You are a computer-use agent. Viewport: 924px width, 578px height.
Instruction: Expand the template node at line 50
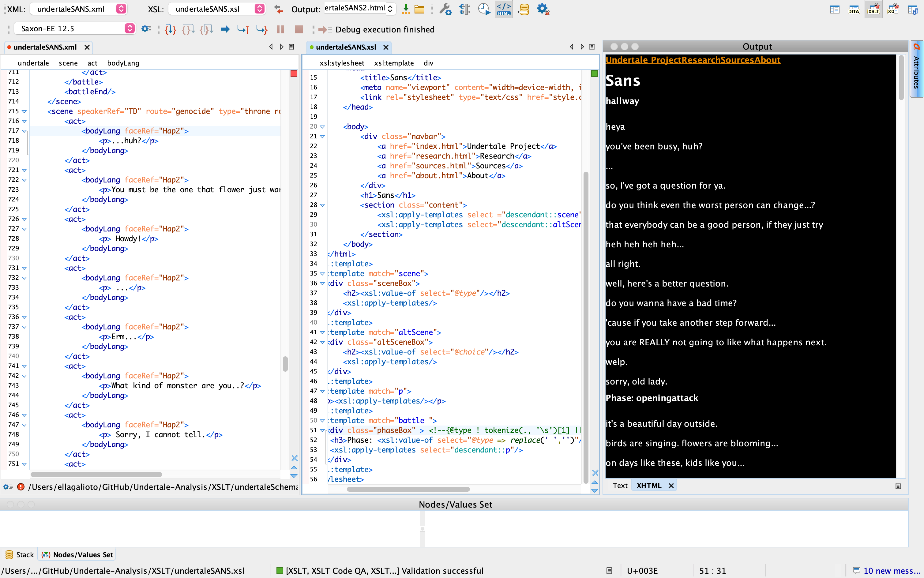click(322, 421)
